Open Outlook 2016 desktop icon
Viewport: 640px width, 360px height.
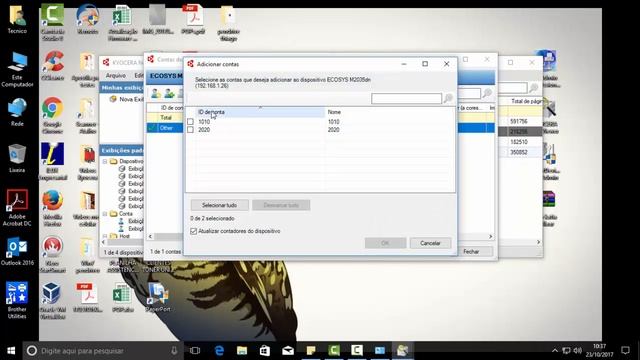(x=17, y=252)
